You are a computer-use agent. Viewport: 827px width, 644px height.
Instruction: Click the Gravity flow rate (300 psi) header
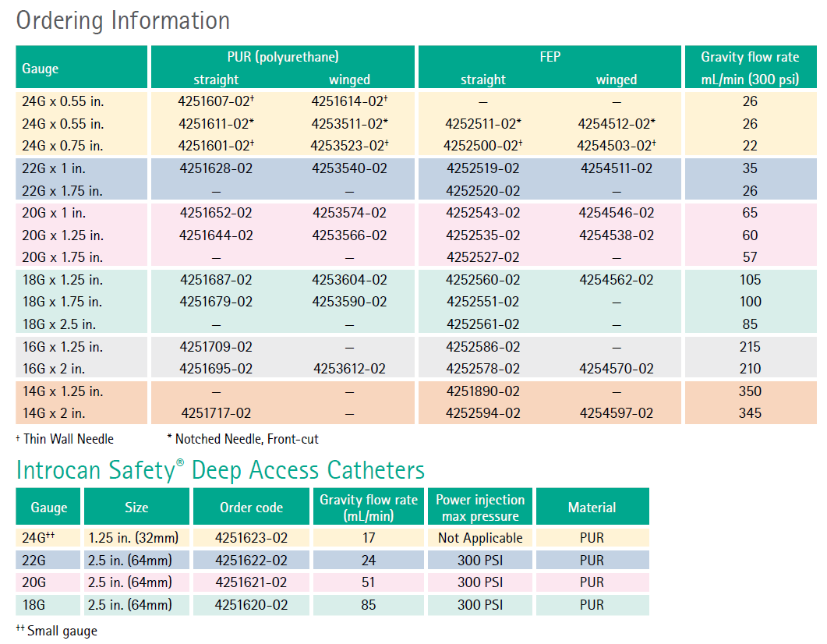(x=750, y=67)
